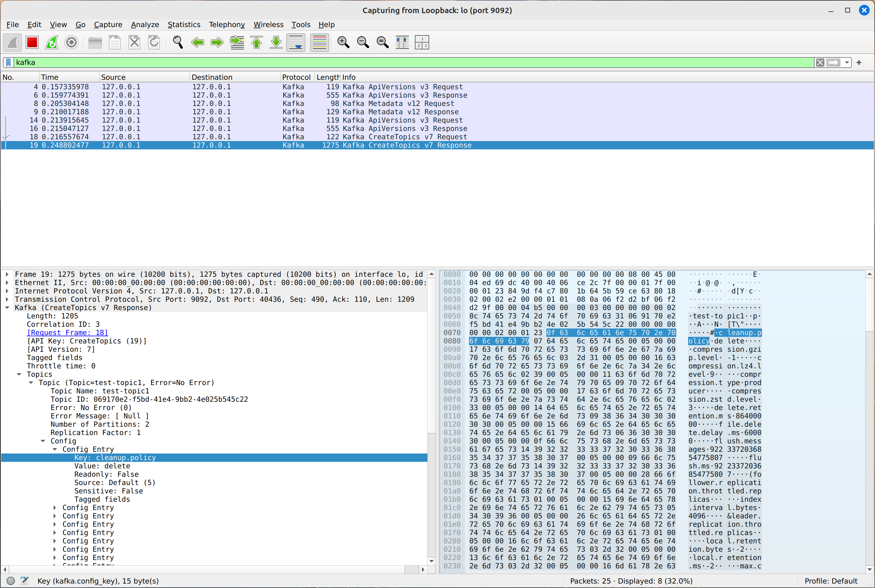The height and width of the screenshot is (588, 875).
Task: Go to the first packet
Action: (257, 42)
